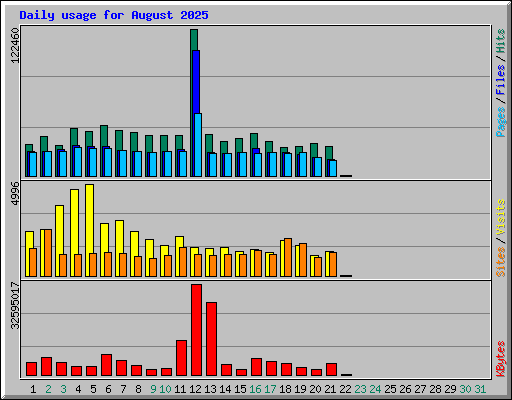Click the 122460 axis value
512x400 pixels.
tap(15, 45)
